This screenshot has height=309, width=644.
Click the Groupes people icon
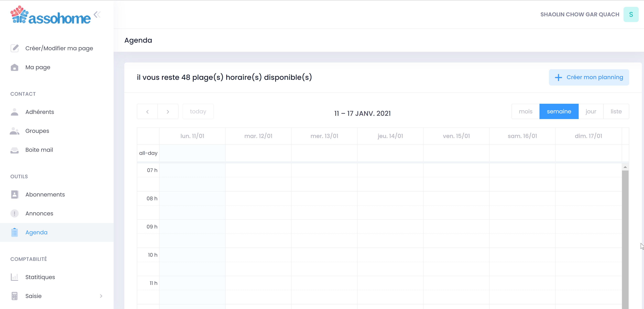(x=14, y=131)
